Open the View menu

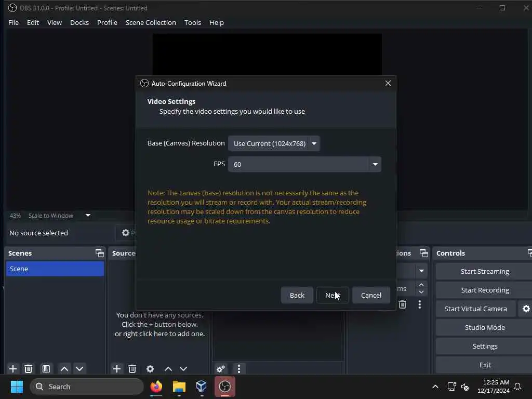pyautogui.click(x=54, y=22)
